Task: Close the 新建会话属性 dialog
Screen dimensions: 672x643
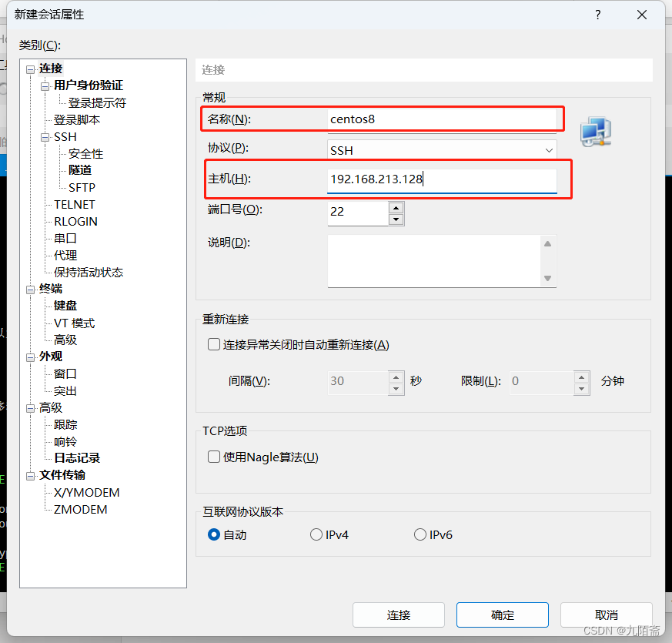Action: 641,15
